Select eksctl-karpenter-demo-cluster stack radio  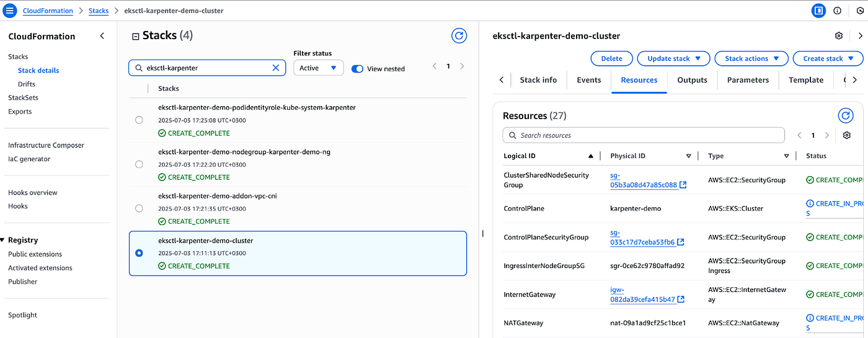click(139, 253)
